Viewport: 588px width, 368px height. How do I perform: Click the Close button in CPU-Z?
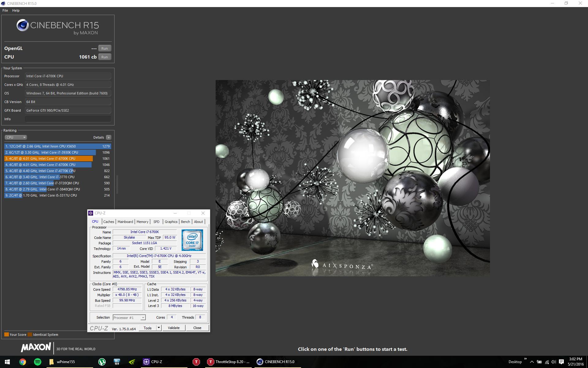click(197, 328)
